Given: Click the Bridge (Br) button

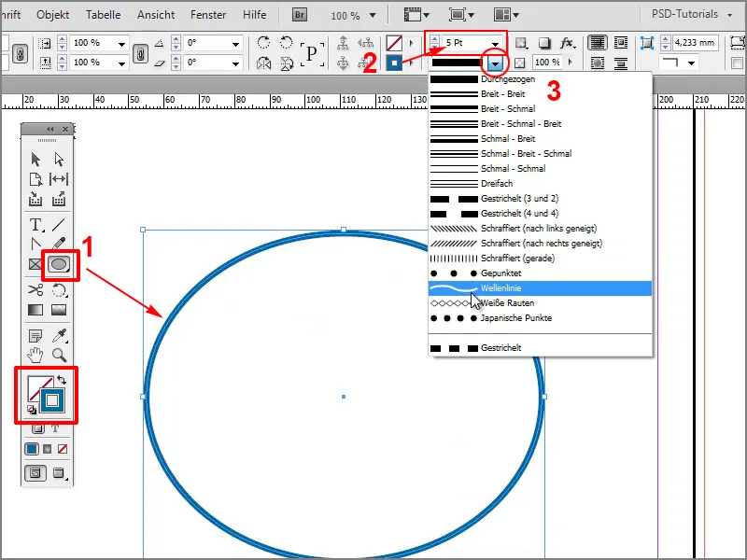Looking at the screenshot, I should 300,15.
